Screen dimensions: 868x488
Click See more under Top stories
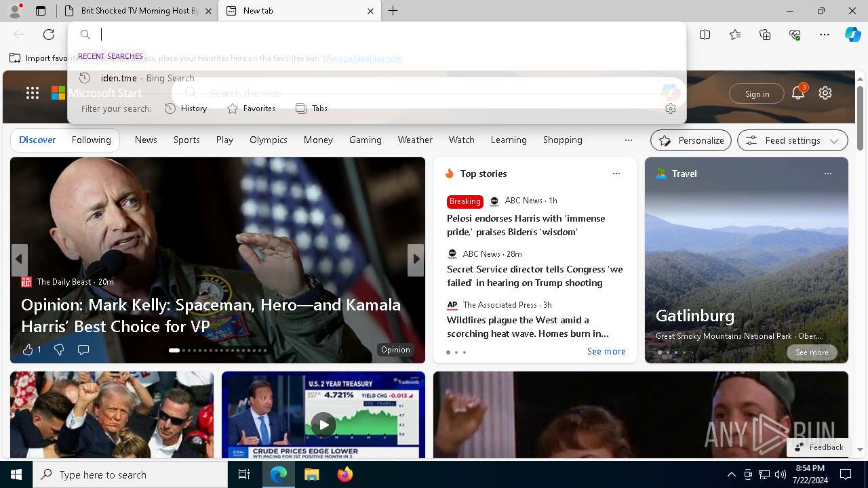pyautogui.click(x=606, y=351)
